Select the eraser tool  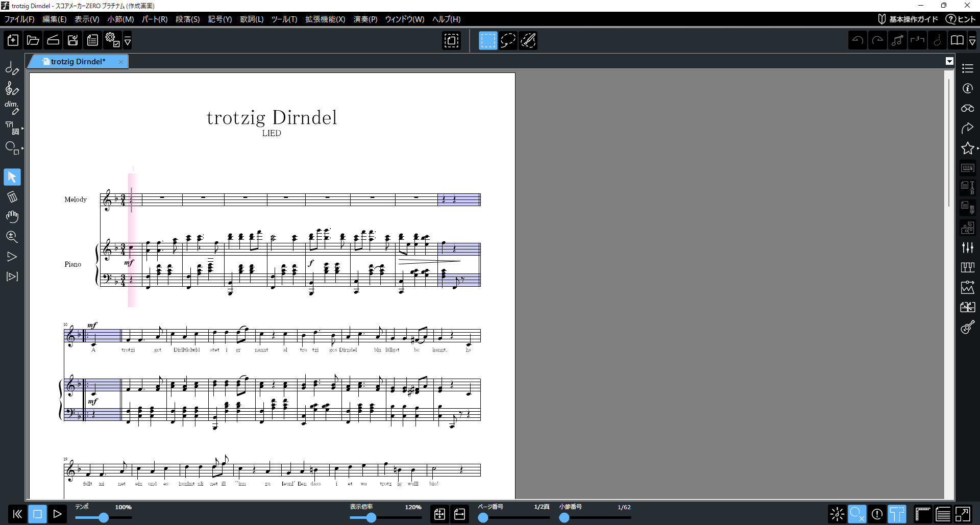pos(12,197)
